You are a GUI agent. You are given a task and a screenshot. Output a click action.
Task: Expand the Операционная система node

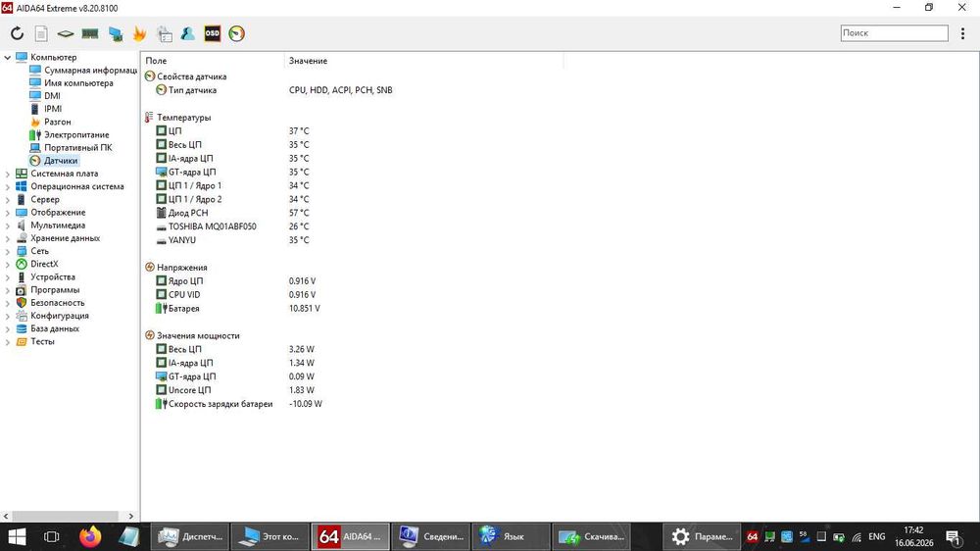(8, 186)
